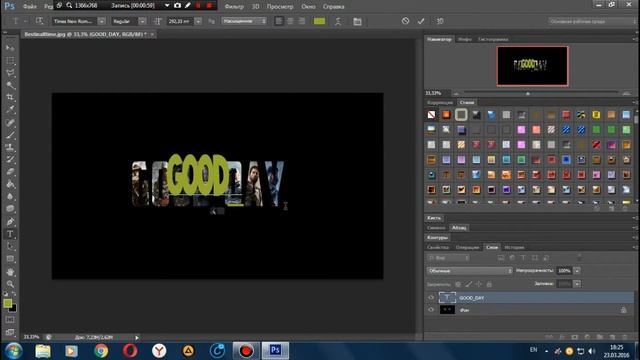
Task: Open the Окно menu
Action: click(308, 7)
